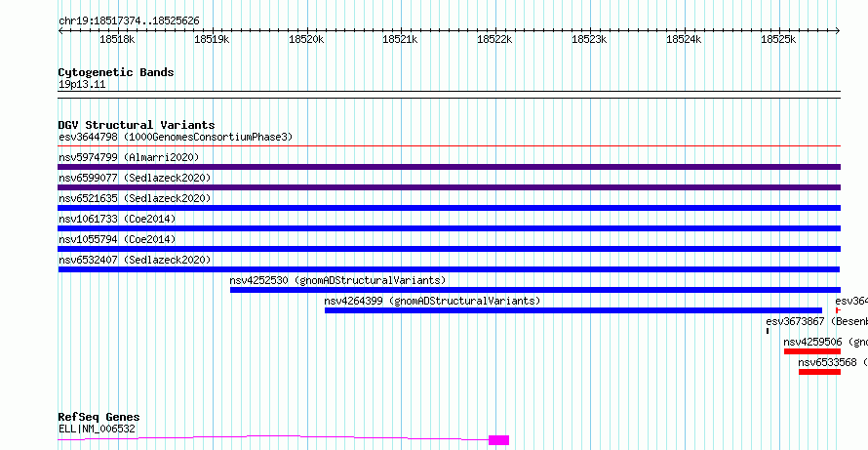Click the red nsv6533568 variant bar

tap(819, 372)
